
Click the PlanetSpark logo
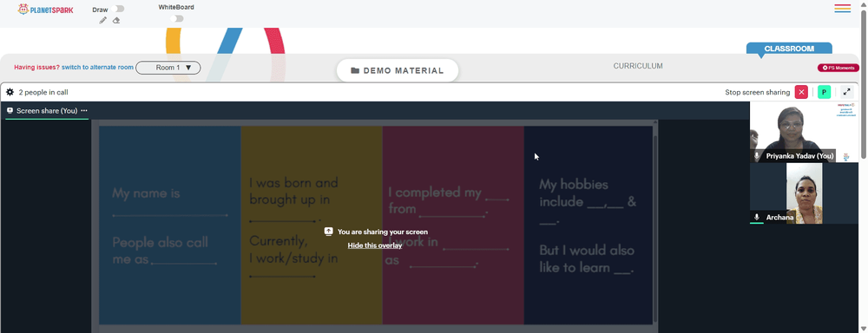click(45, 10)
